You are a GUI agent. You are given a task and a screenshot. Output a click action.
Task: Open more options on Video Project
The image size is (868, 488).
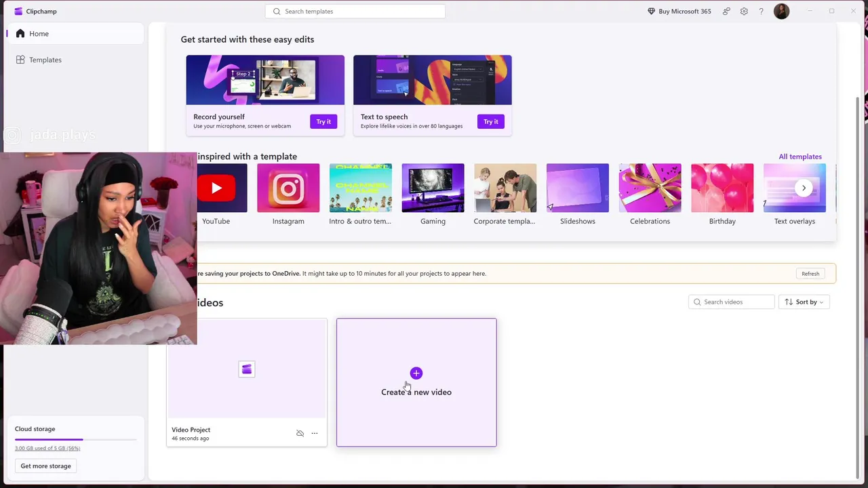tap(315, 434)
